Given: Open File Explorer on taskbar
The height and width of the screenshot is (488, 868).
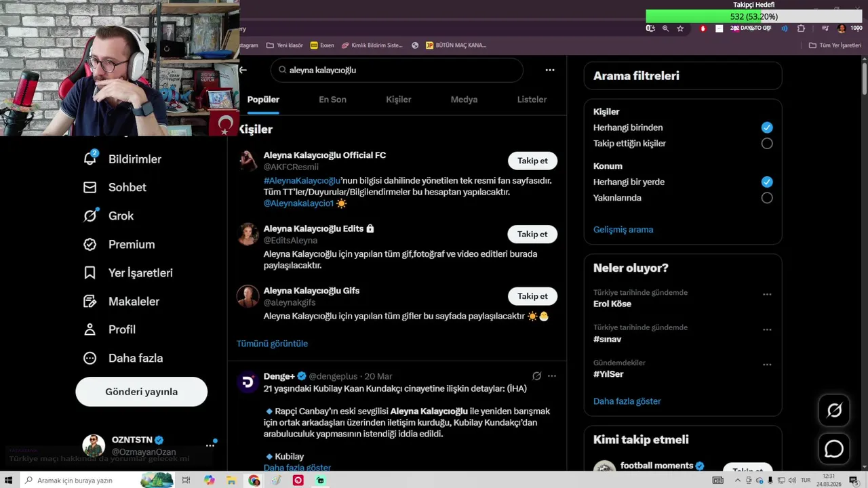Looking at the screenshot, I should click(x=231, y=481).
